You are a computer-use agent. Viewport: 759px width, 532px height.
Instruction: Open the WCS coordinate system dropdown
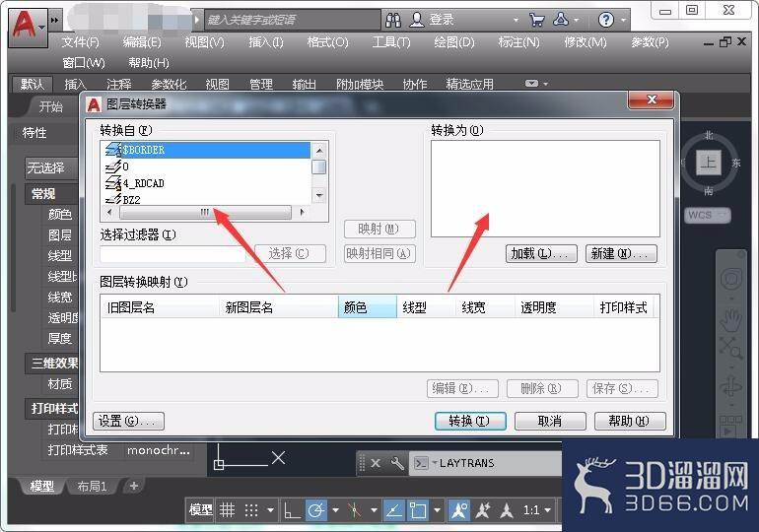[x=708, y=215]
